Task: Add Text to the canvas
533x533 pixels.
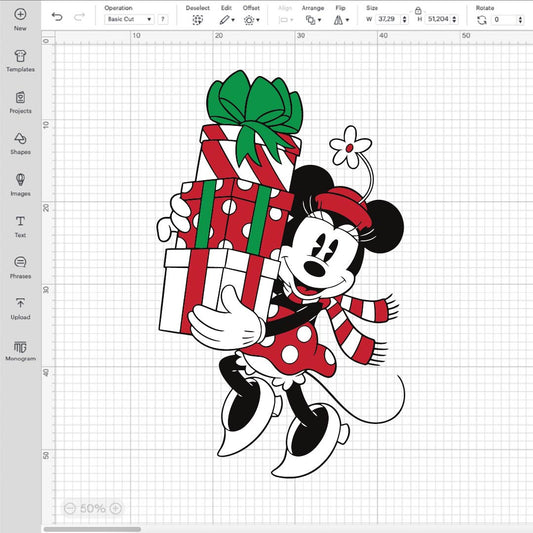Action: tap(20, 226)
